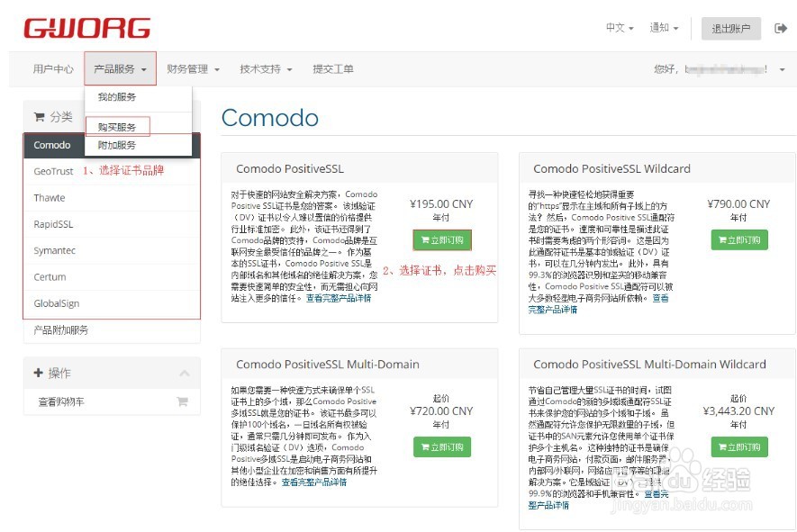797x532 pixels.
Task: Open the 通知 notifications dropdown
Action: 664,27
